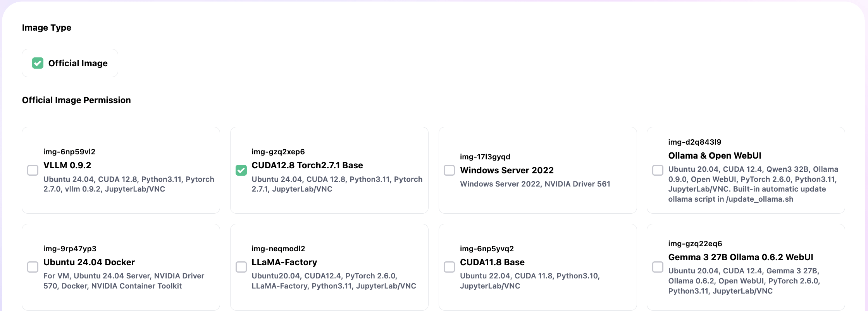Click the Official Image label text
868x311 pixels.
[78, 63]
